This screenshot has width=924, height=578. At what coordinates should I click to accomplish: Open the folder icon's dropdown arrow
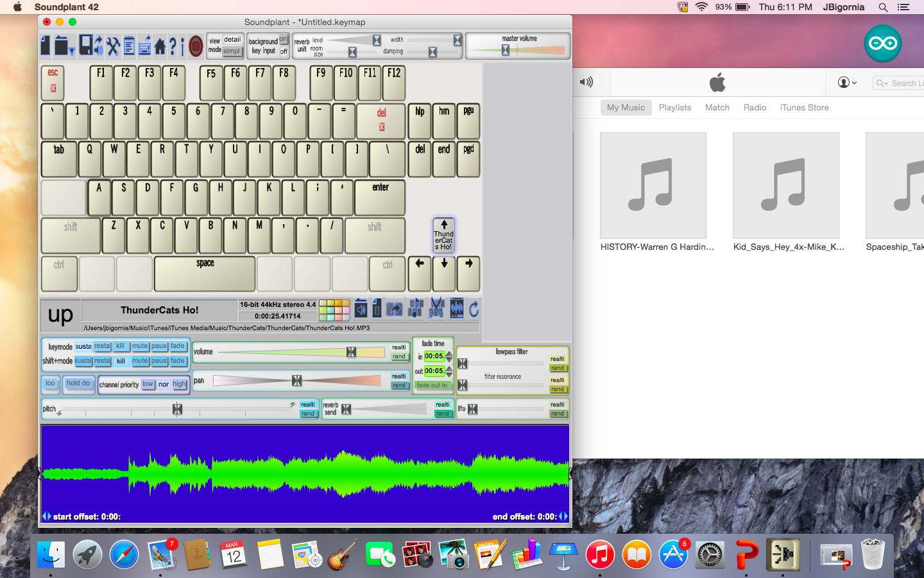tap(72, 51)
